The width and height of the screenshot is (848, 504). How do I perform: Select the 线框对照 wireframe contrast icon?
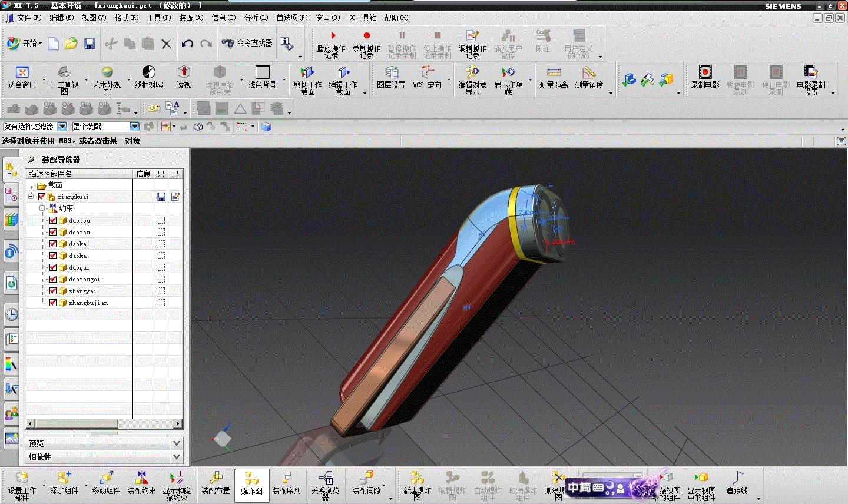148,78
